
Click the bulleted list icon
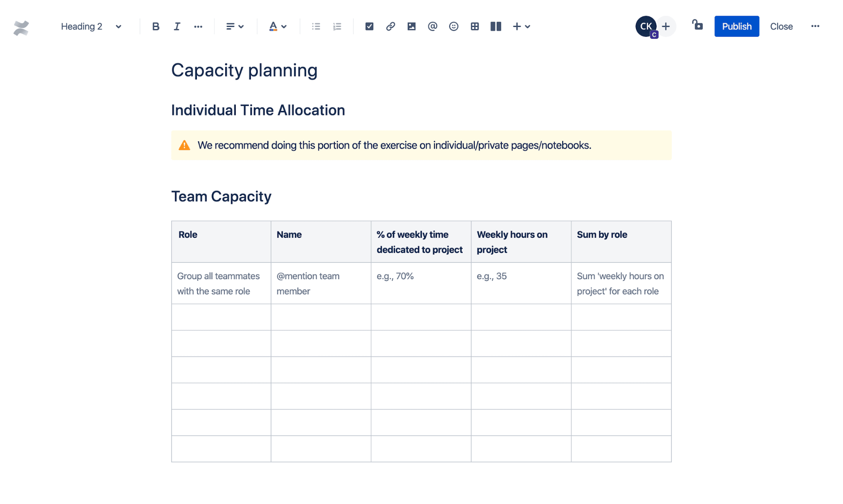click(316, 27)
